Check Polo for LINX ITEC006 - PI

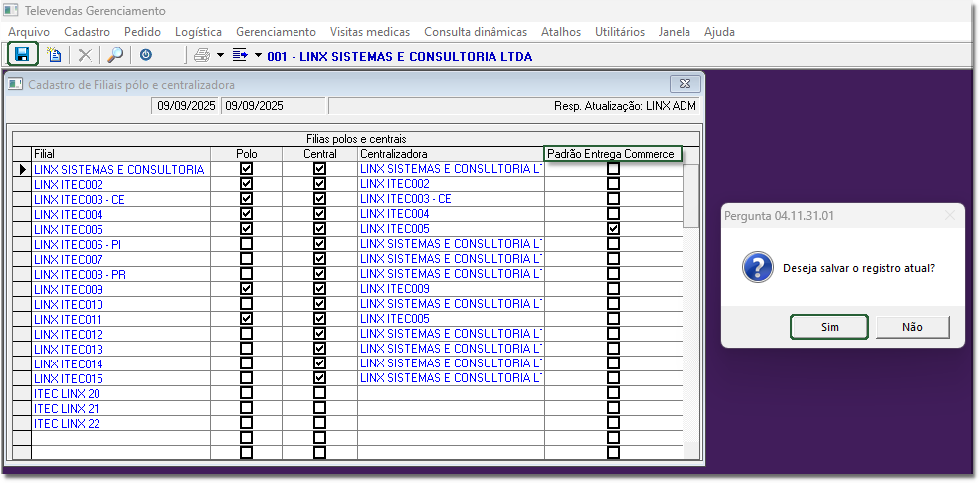point(247,244)
